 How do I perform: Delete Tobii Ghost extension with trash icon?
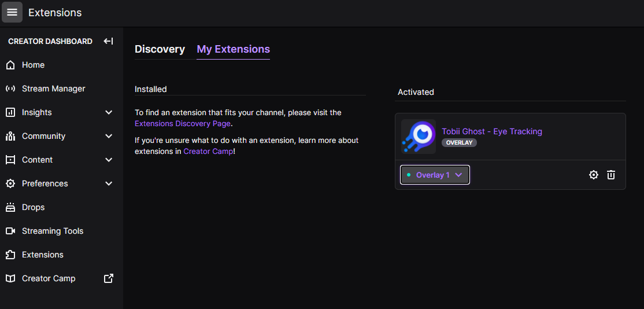tap(611, 175)
